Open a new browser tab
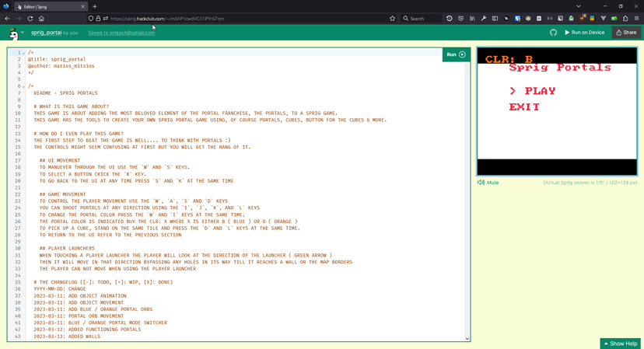 tap(95, 6)
